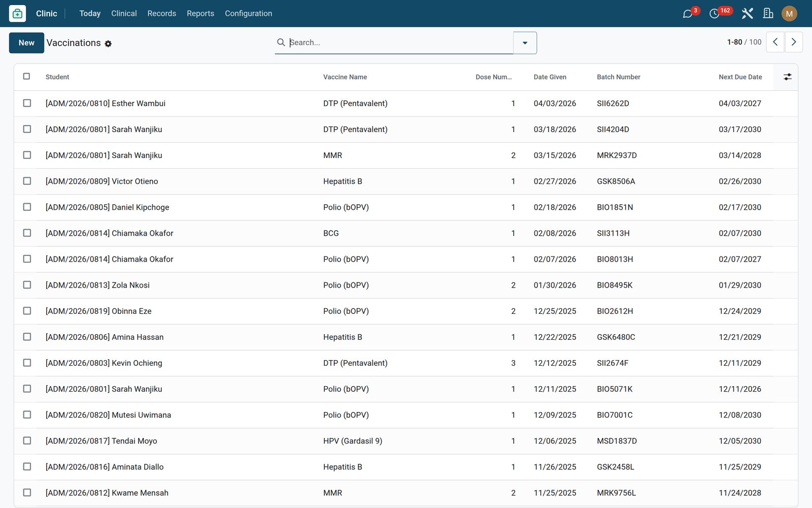Open the Configuration menu
The image size is (812, 508).
[x=248, y=14]
